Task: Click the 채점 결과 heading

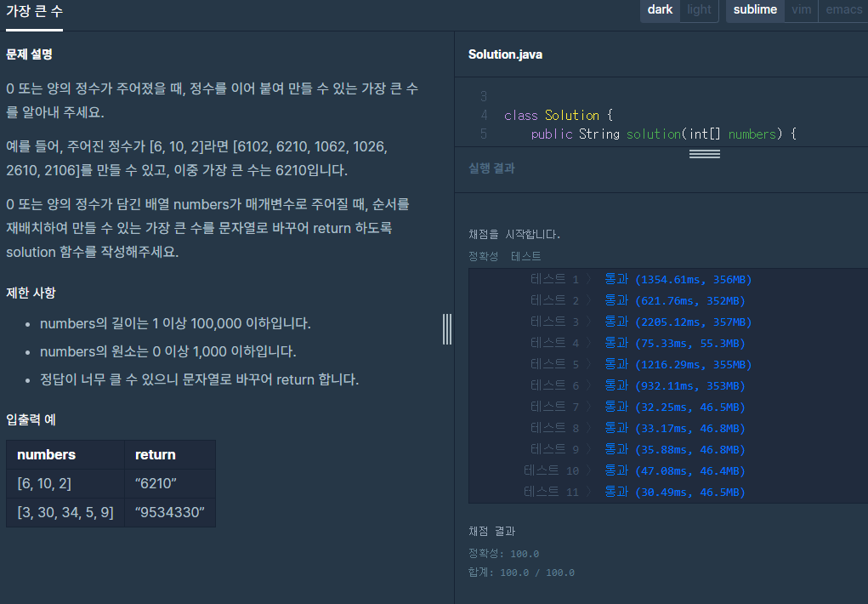Action: [x=491, y=531]
